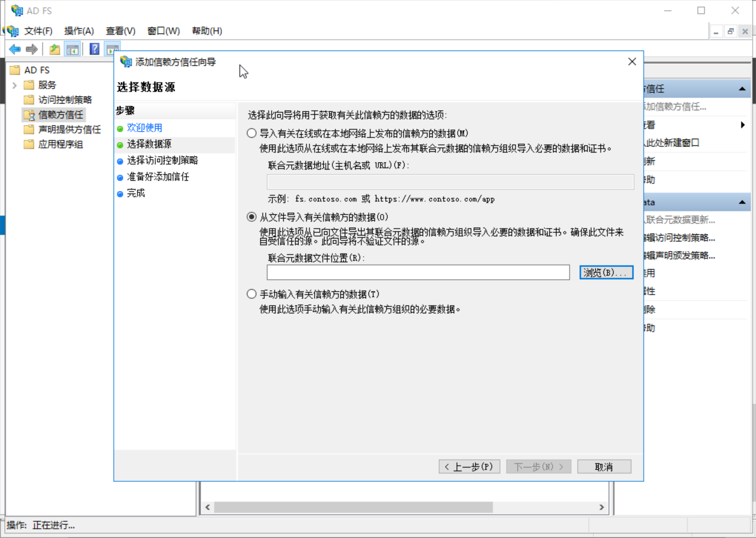Click the 浏览(B)... button
The width and height of the screenshot is (756, 538).
[606, 272]
